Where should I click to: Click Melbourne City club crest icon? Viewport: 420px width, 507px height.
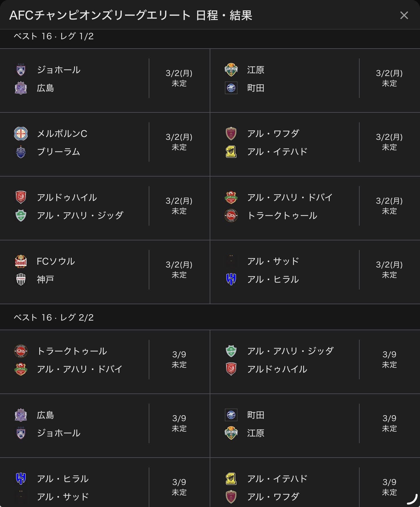[21, 134]
